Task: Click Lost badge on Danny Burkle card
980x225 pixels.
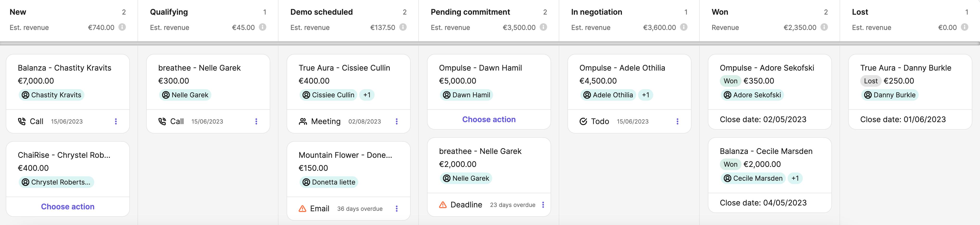Action: [871, 81]
